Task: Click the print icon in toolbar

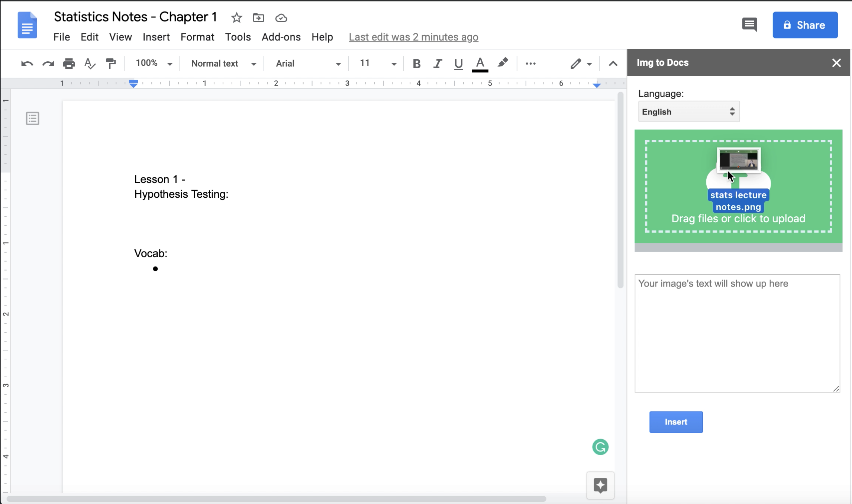Action: [x=69, y=64]
